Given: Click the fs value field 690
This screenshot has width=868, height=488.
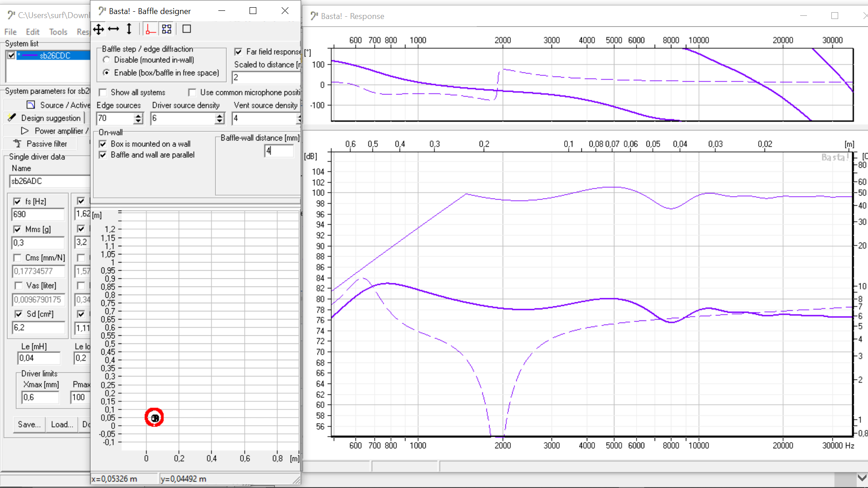Looking at the screenshot, I should click(38, 214).
